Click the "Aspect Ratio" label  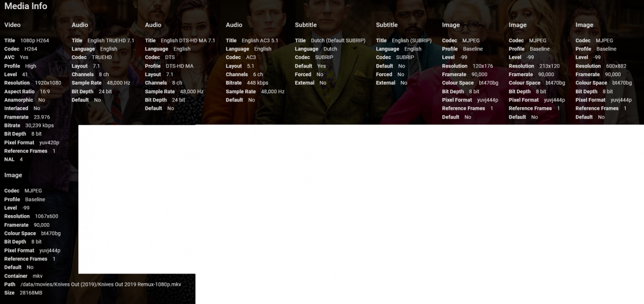click(x=19, y=92)
